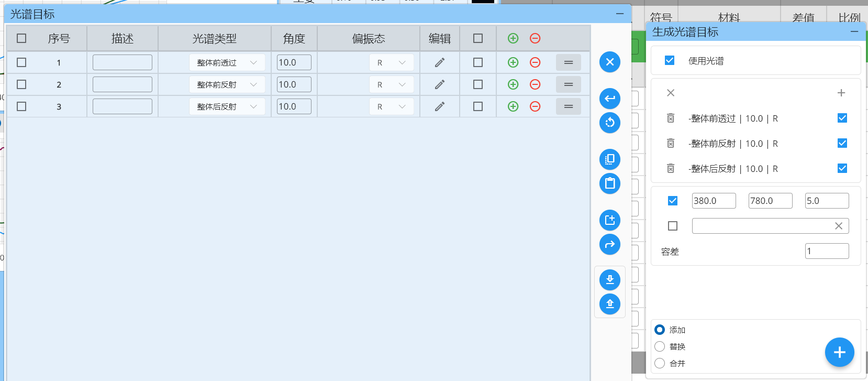868x381 pixels.
Task: Click green add icon in row 1
Action: [513, 62]
